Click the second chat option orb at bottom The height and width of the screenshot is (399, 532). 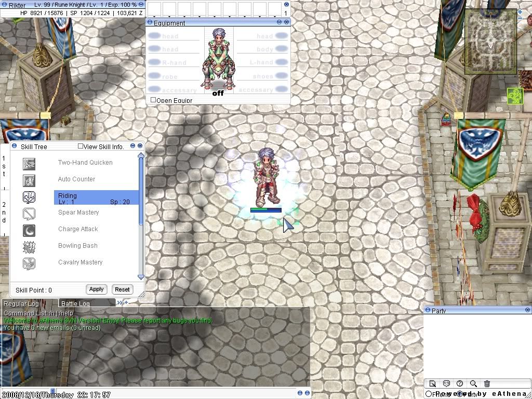308,393
